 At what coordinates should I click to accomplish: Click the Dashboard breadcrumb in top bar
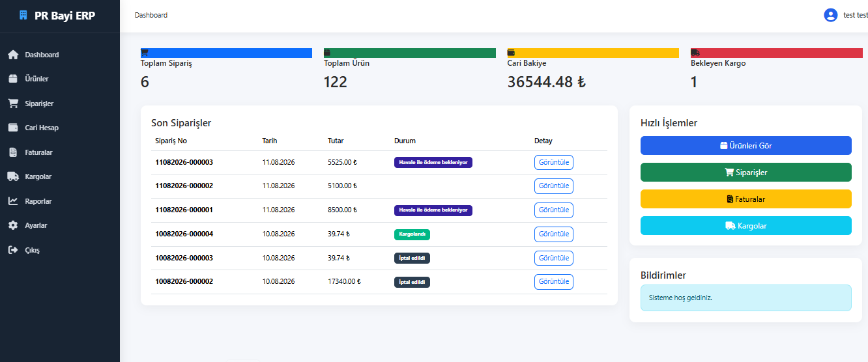coord(151,15)
